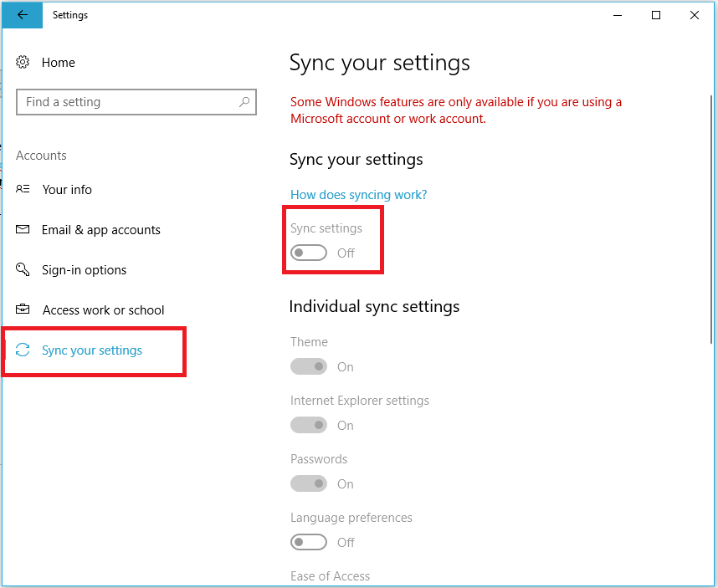718x588 pixels.
Task: Click the red Microsoft account warning text
Action: point(455,110)
